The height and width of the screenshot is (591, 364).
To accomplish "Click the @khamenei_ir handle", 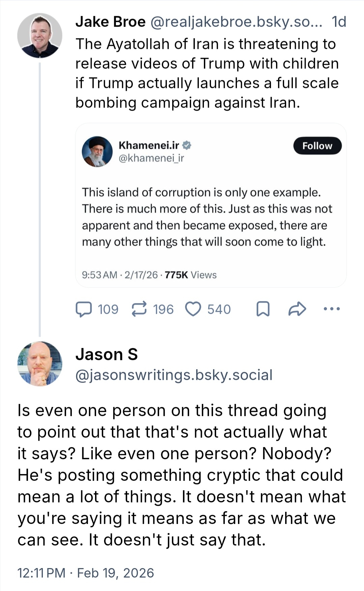I will pos(151,158).
